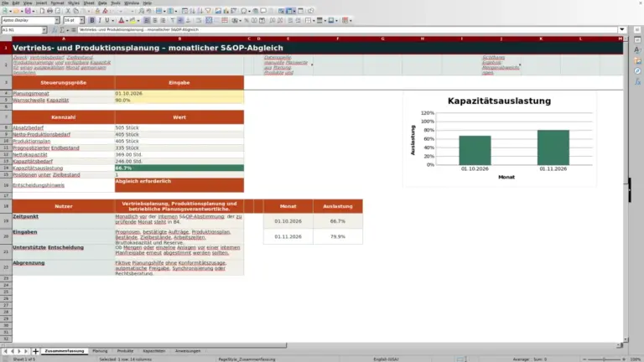Expand the formula bar arrow

pyautogui.click(x=622, y=29)
